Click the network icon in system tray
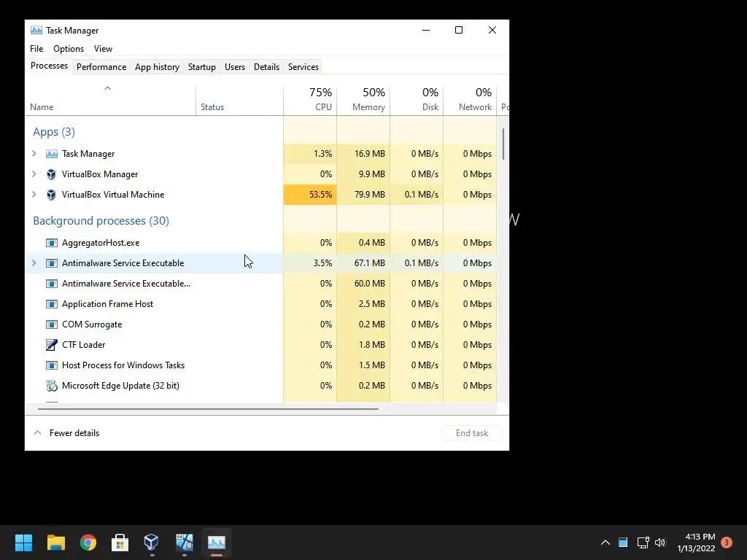The image size is (747, 560). coord(643,542)
